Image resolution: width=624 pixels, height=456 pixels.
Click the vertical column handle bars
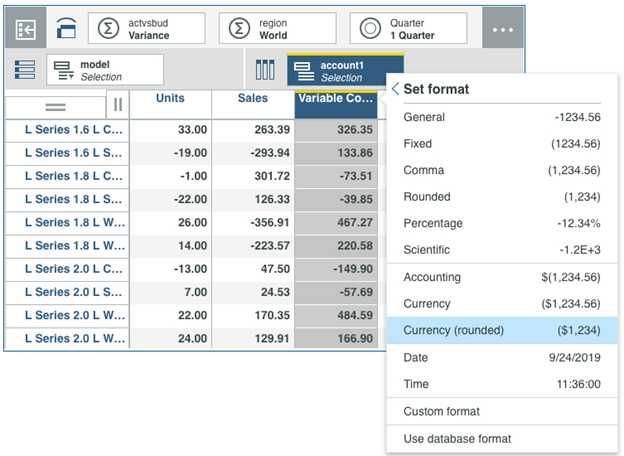[118, 105]
